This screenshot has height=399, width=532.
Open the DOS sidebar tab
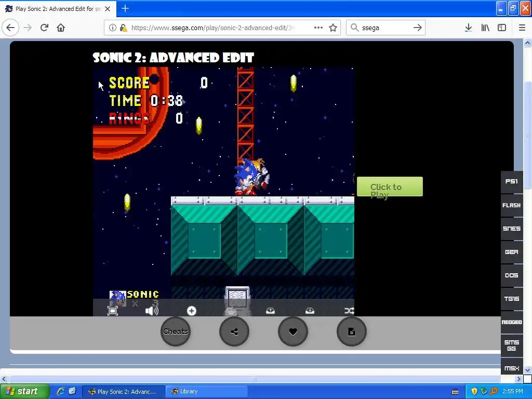[512, 275]
